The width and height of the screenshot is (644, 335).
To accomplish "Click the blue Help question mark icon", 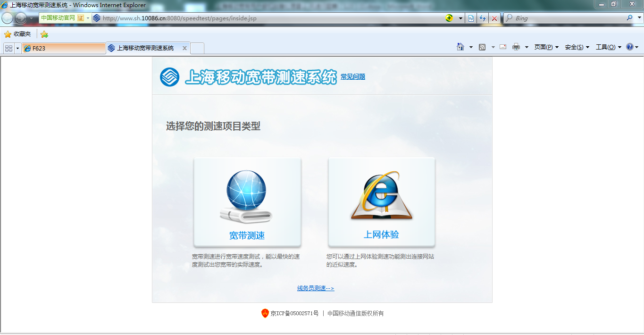I will point(629,47).
